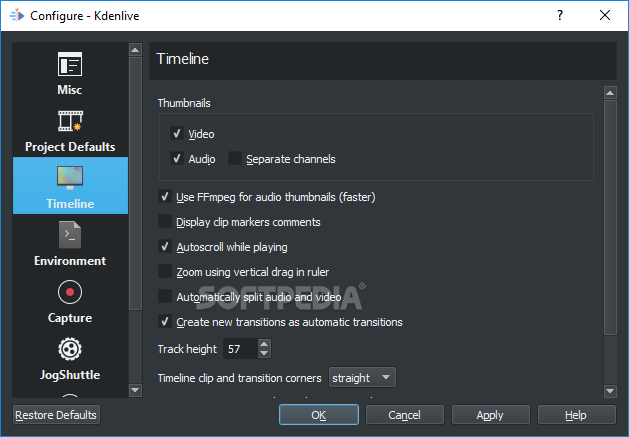Click the Track height value field

tap(240, 349)
